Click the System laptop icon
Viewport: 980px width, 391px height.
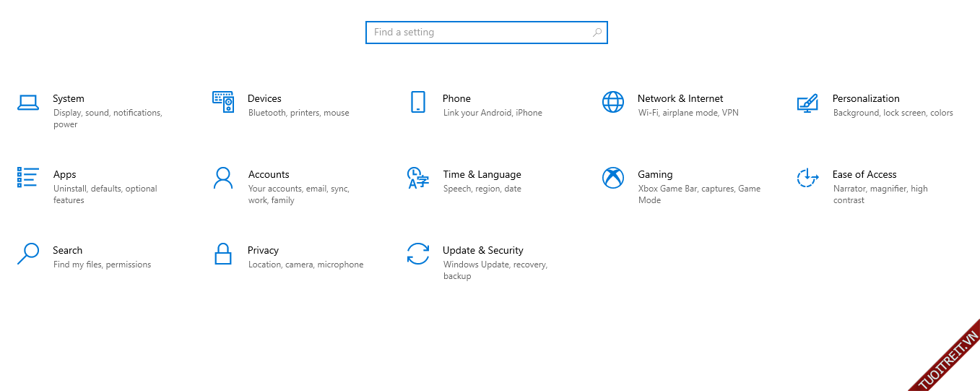[x=27, y=103]
